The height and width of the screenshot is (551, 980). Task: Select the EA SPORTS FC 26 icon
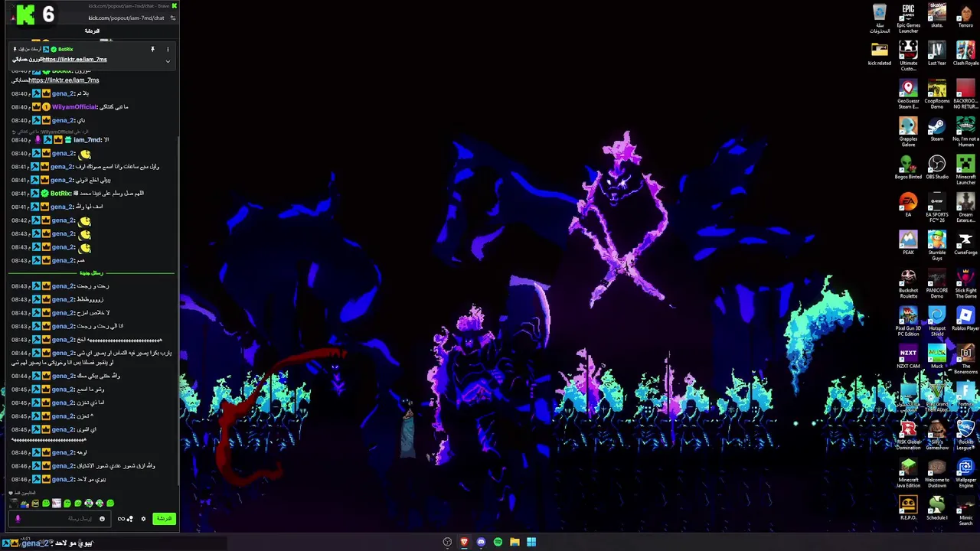pos(937,208)
